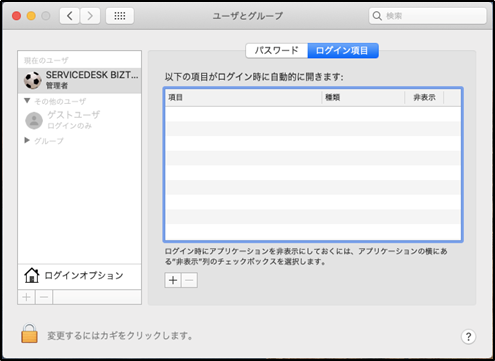Show all preferences via grid icon
The image size is (495, 361).
(x=120, y=16)
